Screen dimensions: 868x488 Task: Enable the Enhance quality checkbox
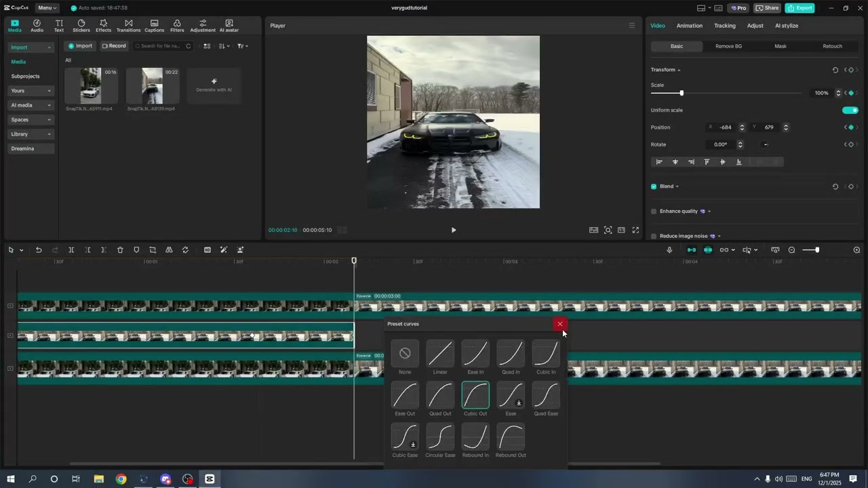pos(654,211)
